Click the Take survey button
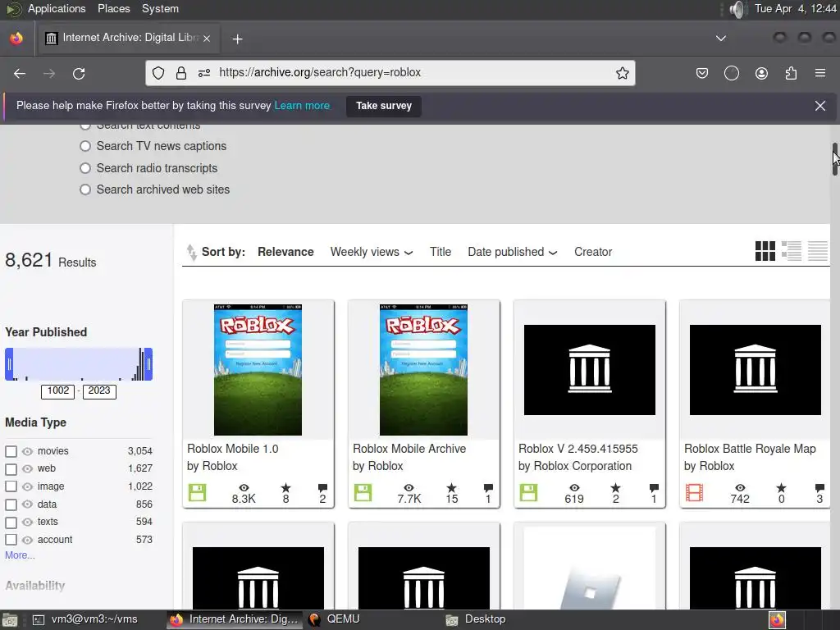The image size is (840, 630). (384, 106)
